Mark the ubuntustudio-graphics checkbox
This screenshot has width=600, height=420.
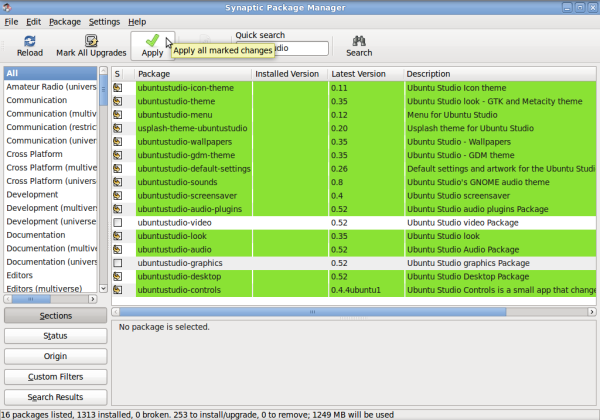pyautogui.click(x=118, y=263)
